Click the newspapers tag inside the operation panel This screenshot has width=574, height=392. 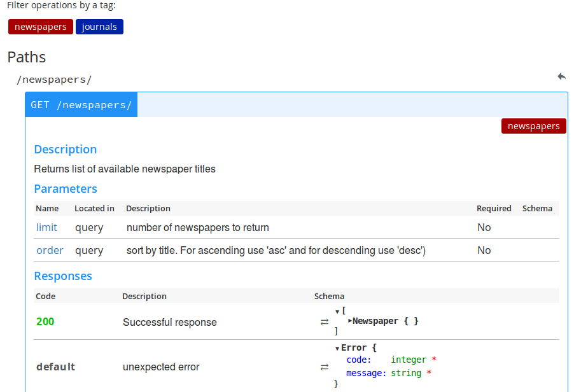(x=534, y=126)
